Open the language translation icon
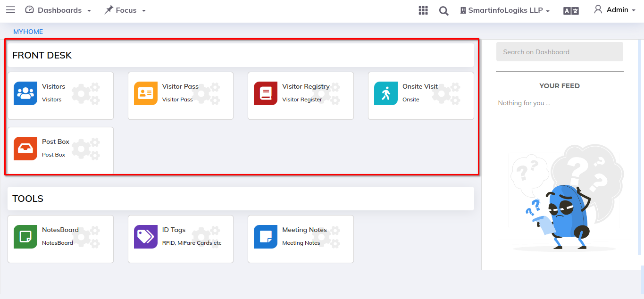The image size is (644, 299). point(571,10)
